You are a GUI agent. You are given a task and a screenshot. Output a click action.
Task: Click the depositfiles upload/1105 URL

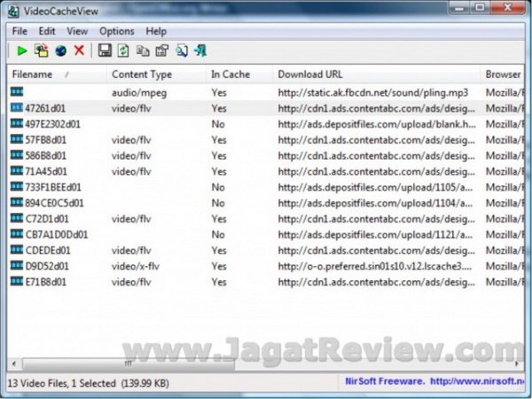375,187
